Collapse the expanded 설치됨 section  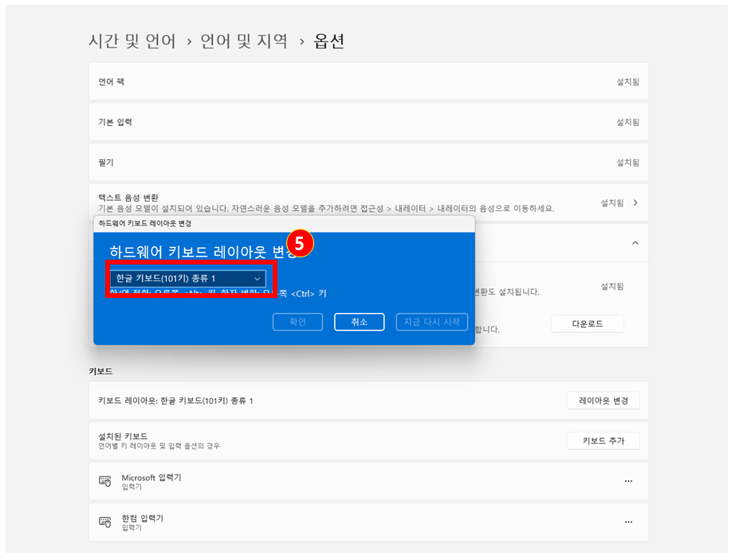[x=635, y=242]
